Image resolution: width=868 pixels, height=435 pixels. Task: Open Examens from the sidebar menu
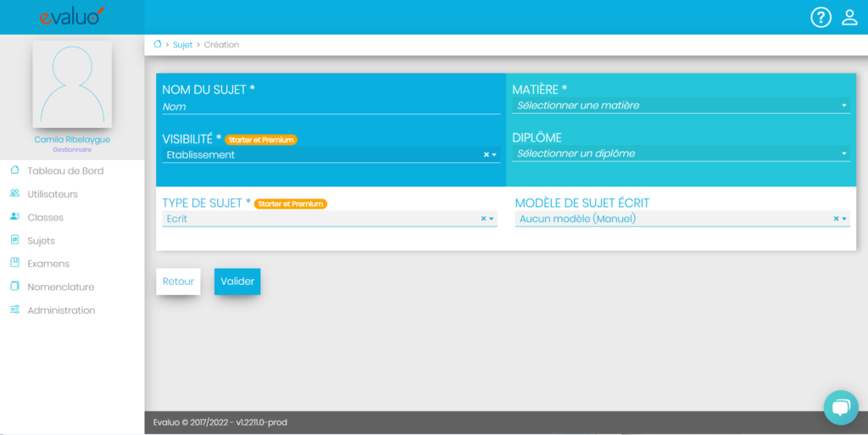[47, 264]
